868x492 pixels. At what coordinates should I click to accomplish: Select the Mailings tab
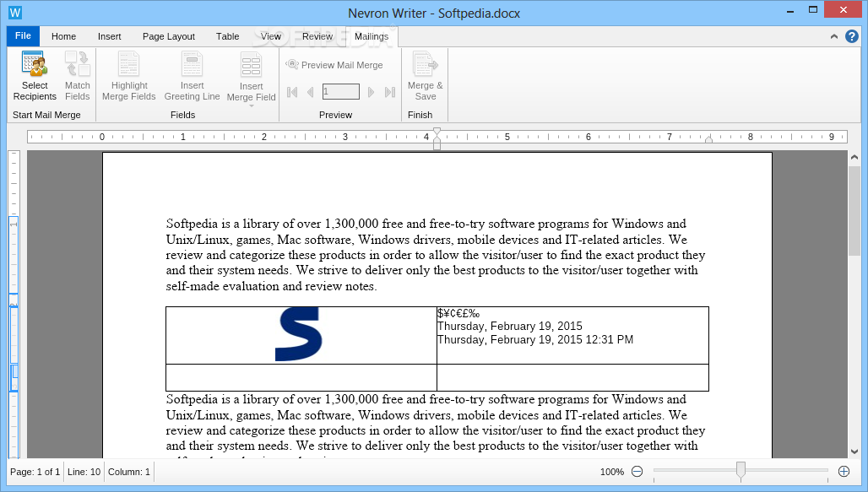coord(372,36)
